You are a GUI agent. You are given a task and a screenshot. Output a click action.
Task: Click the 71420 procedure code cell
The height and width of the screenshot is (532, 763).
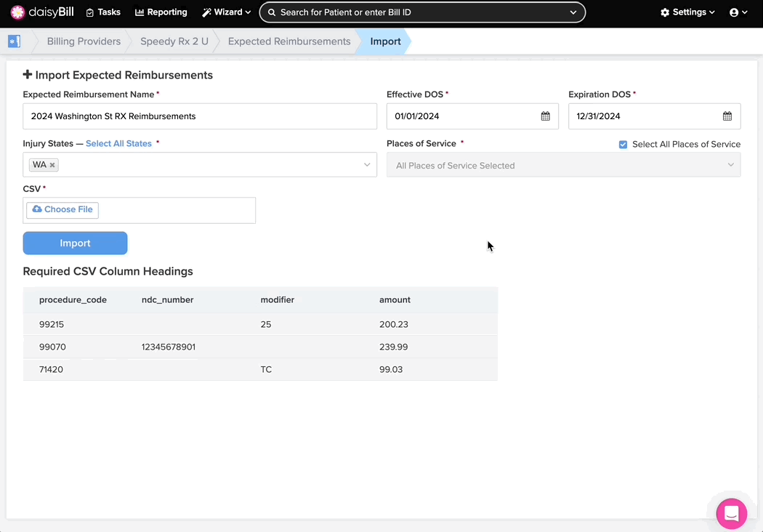51,369
